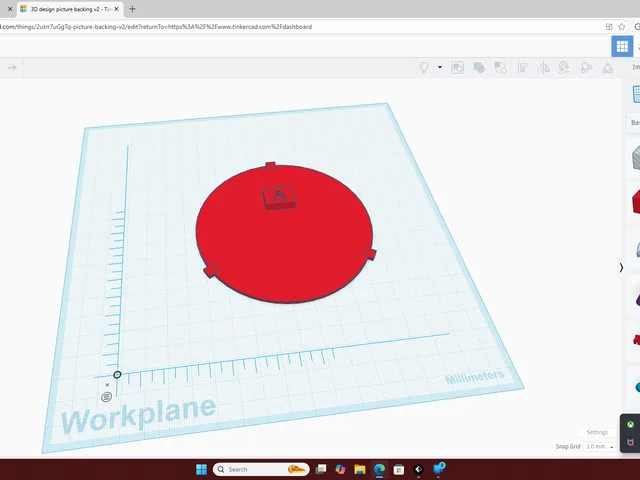Click the browser address bar URL
Image resolution: width=640 pixels, height=480 pixels.
tap(156, 27)
